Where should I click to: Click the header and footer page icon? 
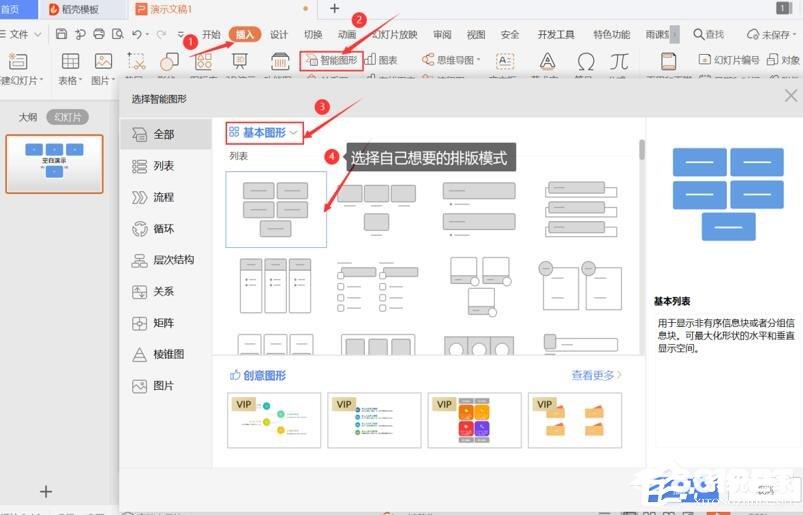pyautogui.click(x=668, y=61)
